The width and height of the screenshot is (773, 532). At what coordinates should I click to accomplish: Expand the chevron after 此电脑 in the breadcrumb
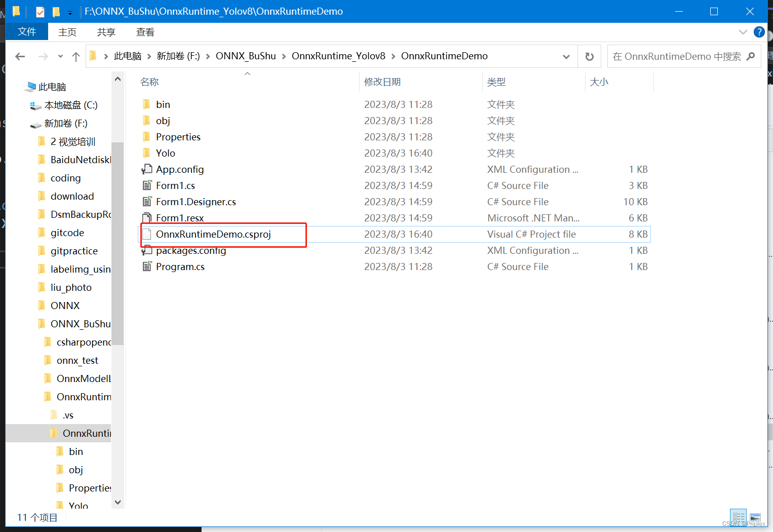[149, 56]
